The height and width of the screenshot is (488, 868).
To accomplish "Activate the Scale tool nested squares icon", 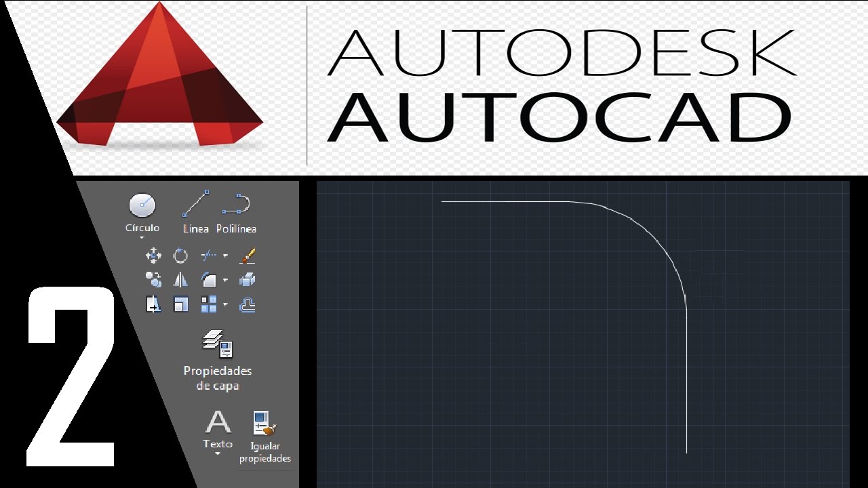I will 180,304.
